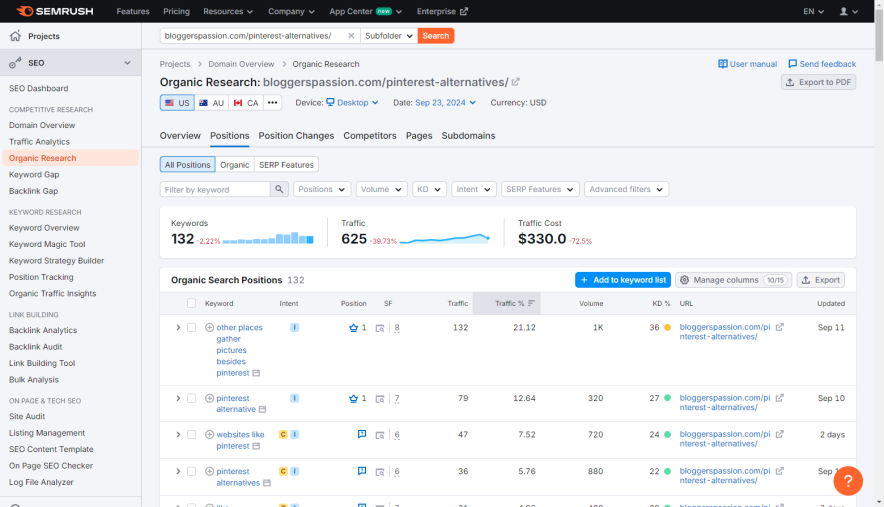The height and width of the screenshot is (507, 884).
Task: Open the Intent filter dropdown
Action: (474, 189)
